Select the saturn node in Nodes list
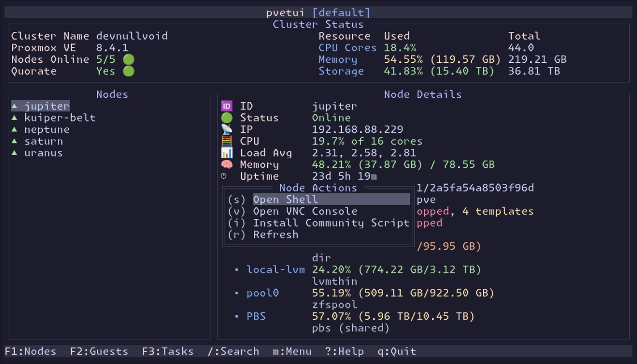The image size is (637, 364). click(44, 141)
